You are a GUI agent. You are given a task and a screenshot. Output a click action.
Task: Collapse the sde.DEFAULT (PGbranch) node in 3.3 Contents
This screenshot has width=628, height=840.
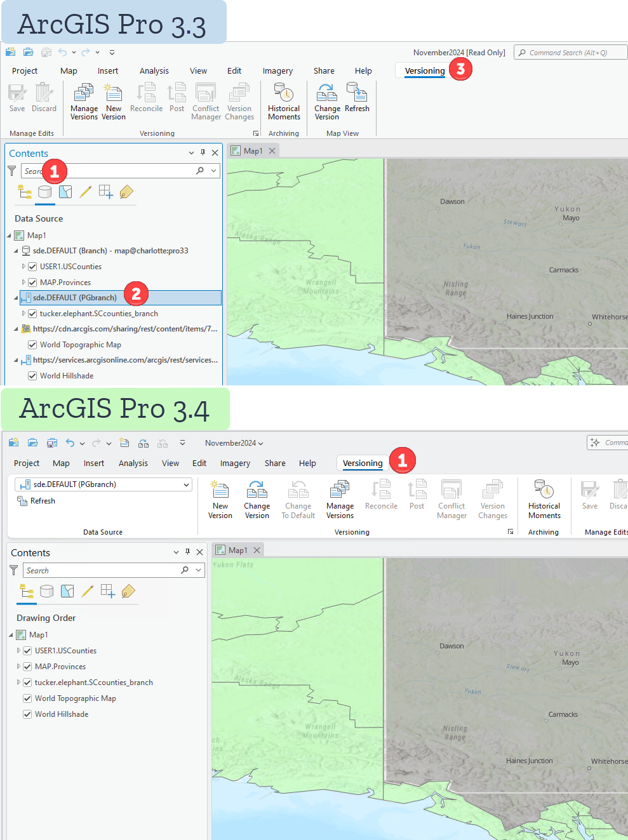point(17,298)
